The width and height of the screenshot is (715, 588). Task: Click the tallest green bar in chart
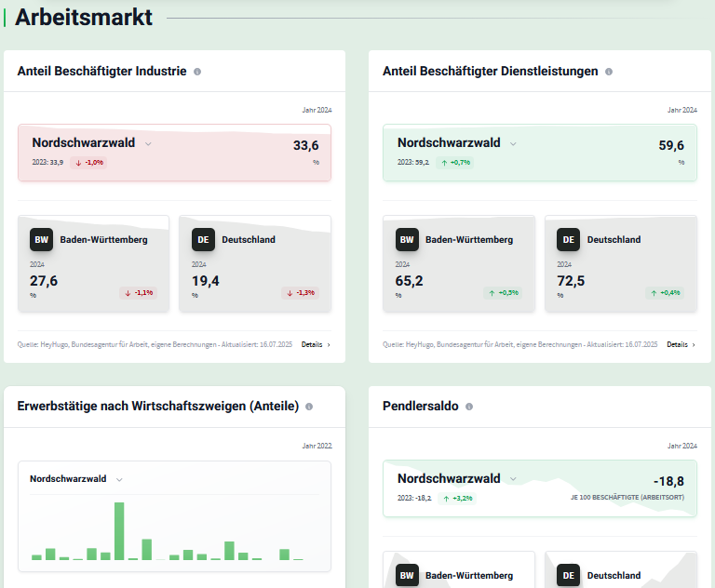(x=119, y=530)
